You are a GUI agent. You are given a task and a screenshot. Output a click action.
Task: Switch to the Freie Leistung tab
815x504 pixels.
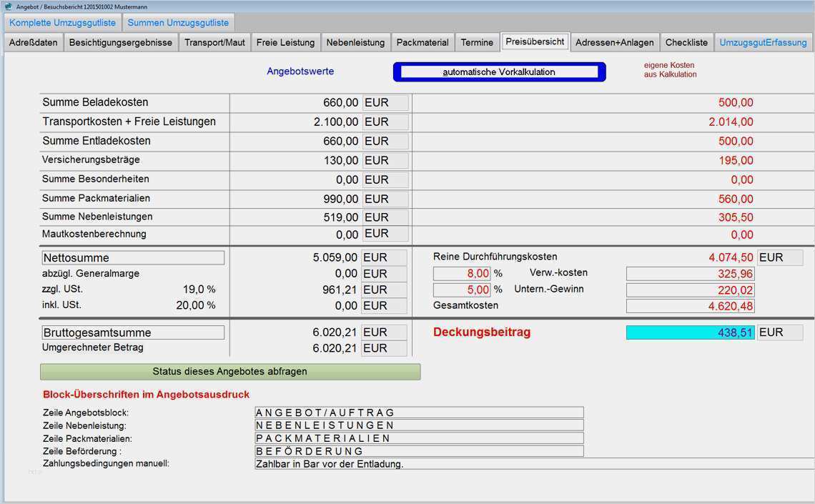[x=285, y=42]
